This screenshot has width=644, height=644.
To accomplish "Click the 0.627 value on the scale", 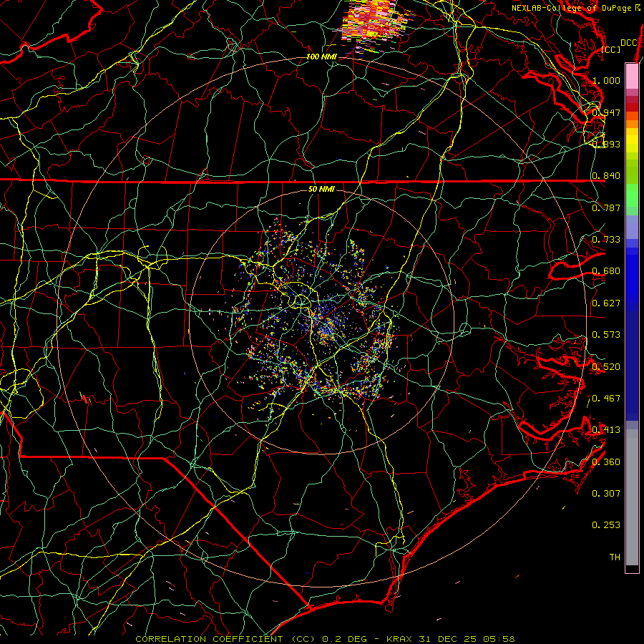I will pyautogui.click(x=606, y=303).
